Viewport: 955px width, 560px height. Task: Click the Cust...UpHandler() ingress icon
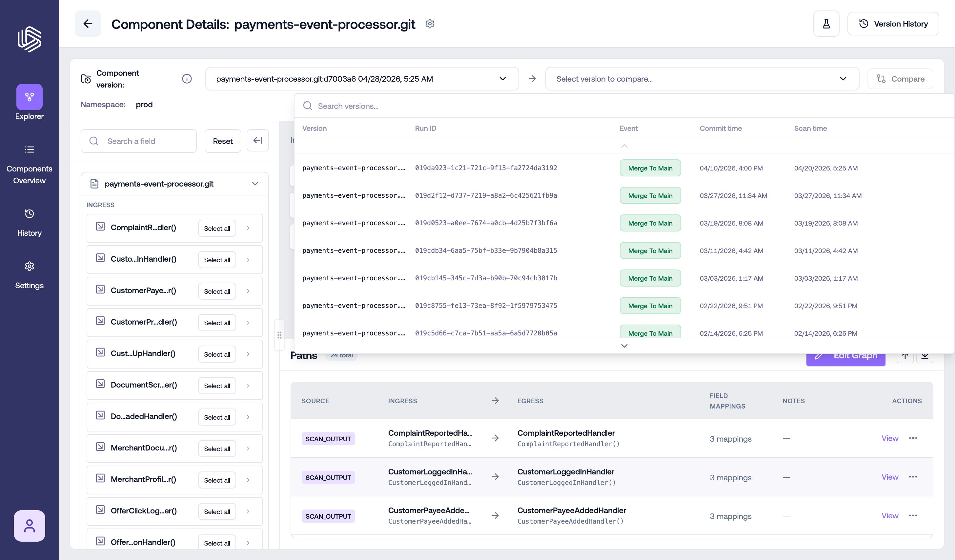[100, 352]
